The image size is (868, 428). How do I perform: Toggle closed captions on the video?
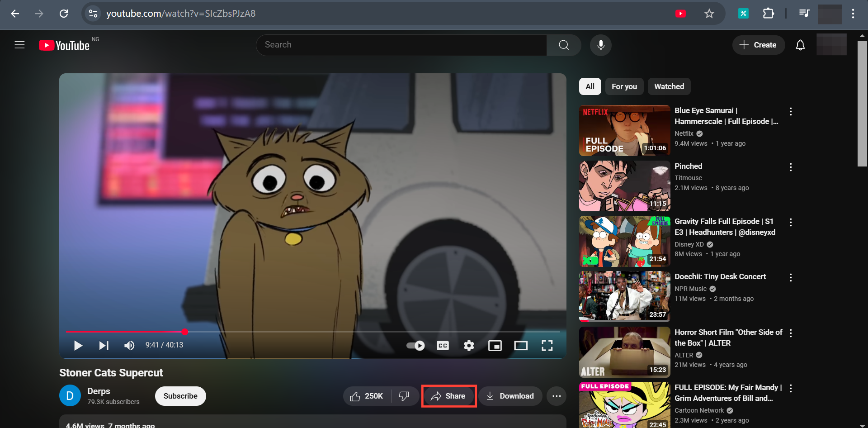(x=443, y=346)
